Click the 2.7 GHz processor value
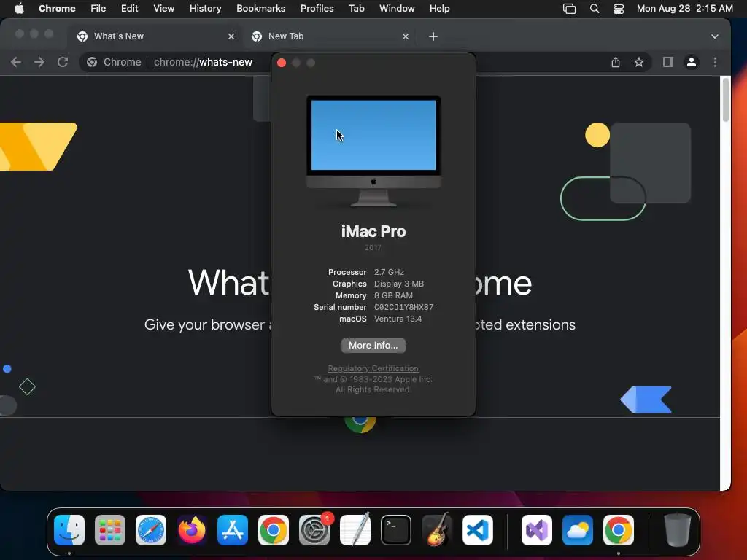Screen dimensions: 747x560 pos(389,272)
